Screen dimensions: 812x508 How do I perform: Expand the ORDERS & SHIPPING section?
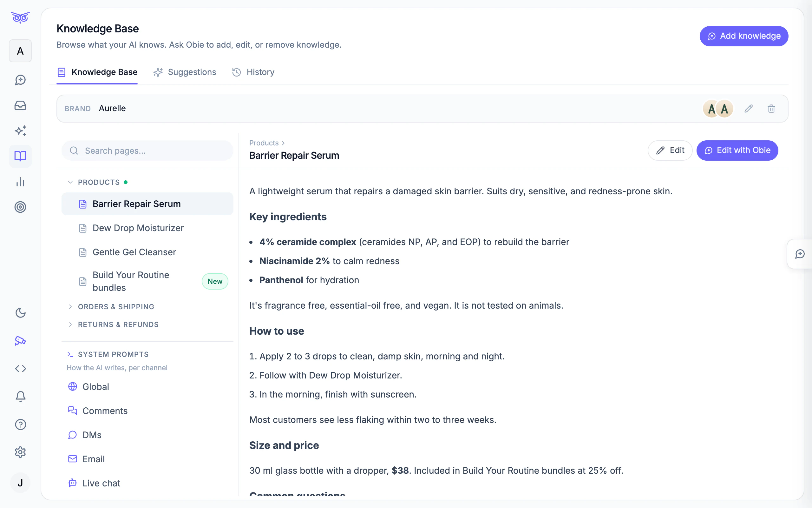click(111, 307)
